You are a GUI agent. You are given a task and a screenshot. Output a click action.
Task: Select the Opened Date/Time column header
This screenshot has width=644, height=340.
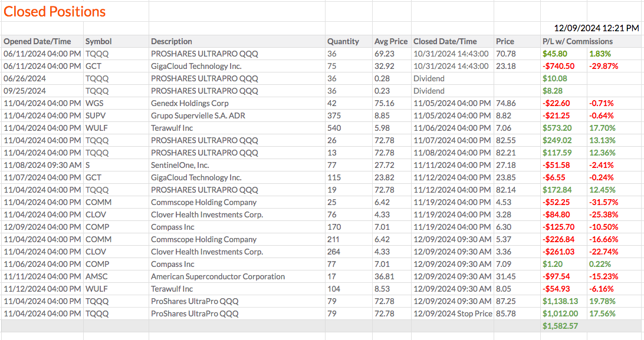[38, 41]
